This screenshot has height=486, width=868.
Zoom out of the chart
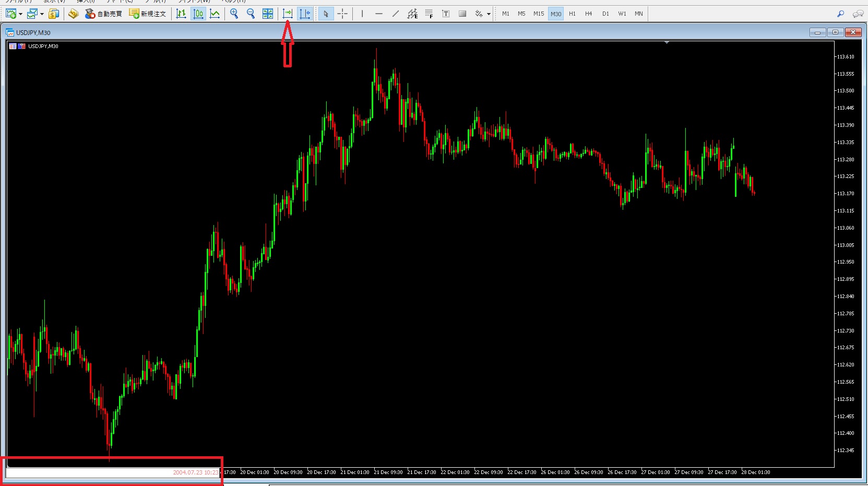click(251, 14)
